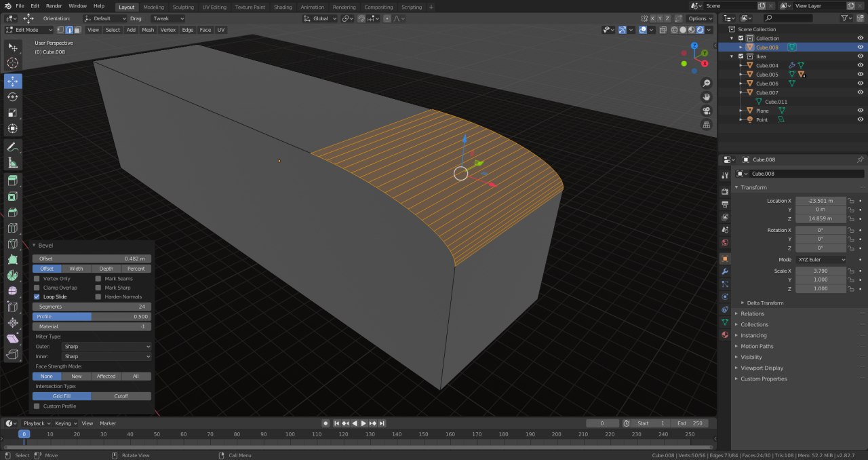Choose Cutoff intersection type

121,396
